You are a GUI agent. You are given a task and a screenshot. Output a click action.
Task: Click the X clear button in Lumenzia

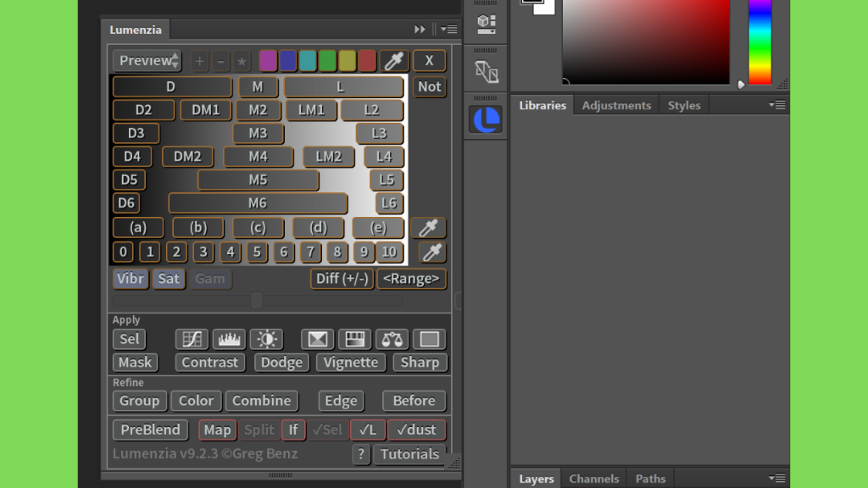click(x=429, y=61)
